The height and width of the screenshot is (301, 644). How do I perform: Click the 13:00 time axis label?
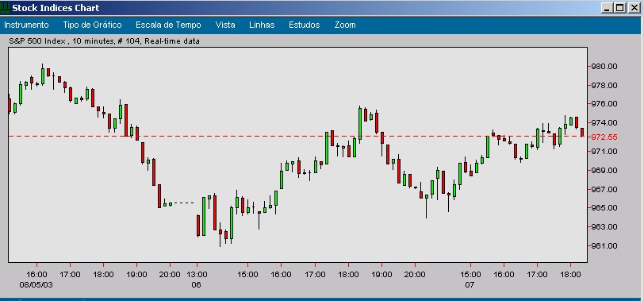coord(197,274)
